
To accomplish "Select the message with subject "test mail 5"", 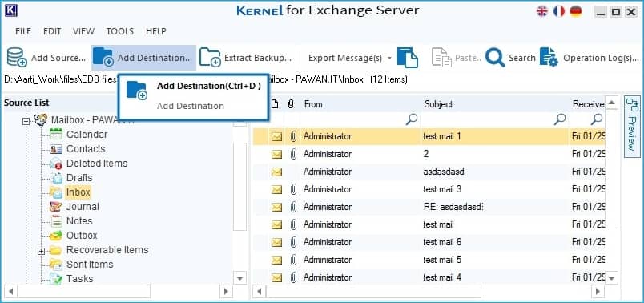I will point(429,261).
